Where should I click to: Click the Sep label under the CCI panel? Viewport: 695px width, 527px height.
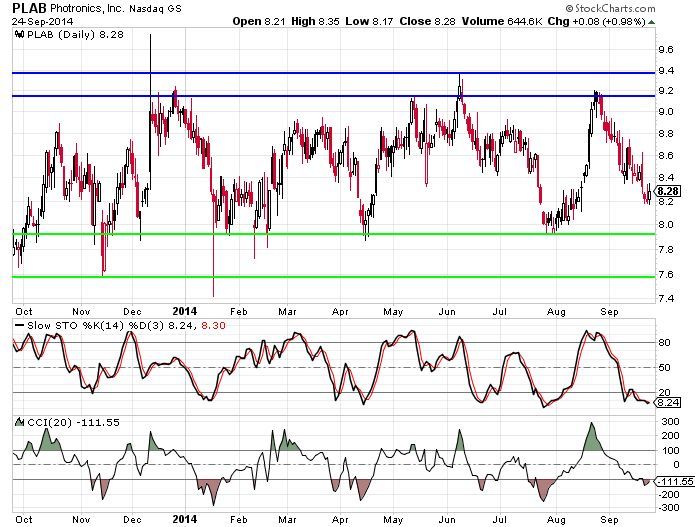click(609, 519)
